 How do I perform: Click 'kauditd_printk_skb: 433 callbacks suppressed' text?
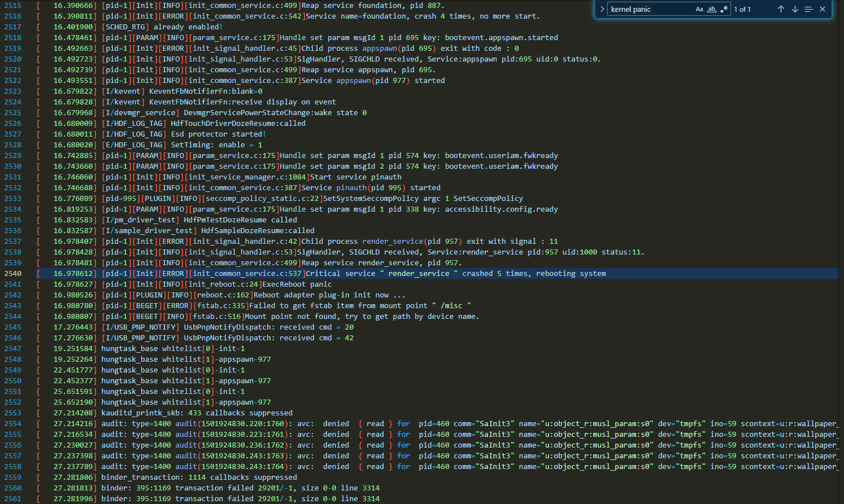pos(197,413)
